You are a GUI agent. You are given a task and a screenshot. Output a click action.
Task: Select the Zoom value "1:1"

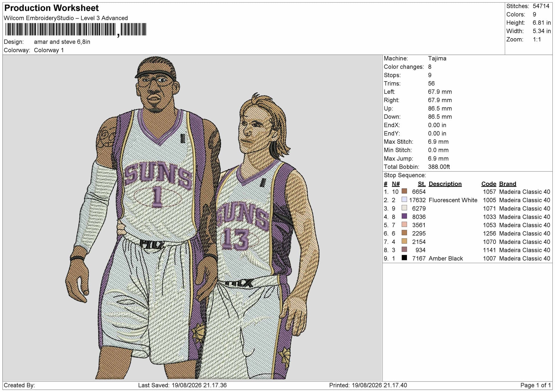tap(537, 39)
